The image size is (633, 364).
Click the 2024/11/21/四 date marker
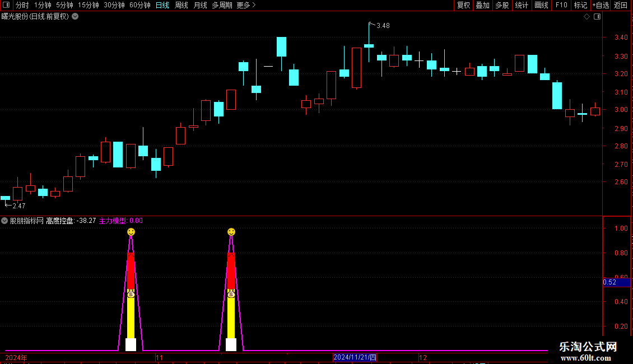coord(355,357)
